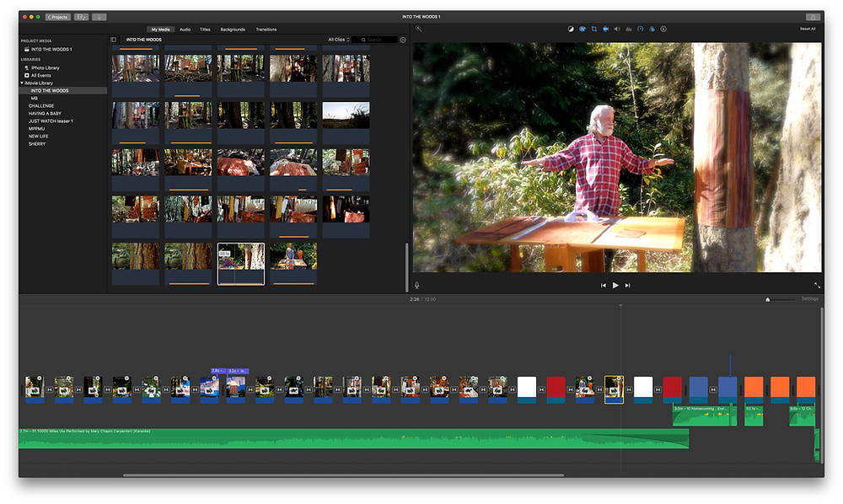843x504 pixels.
Task: Click the search field in the media browser
Action: [x=376, y=40]
